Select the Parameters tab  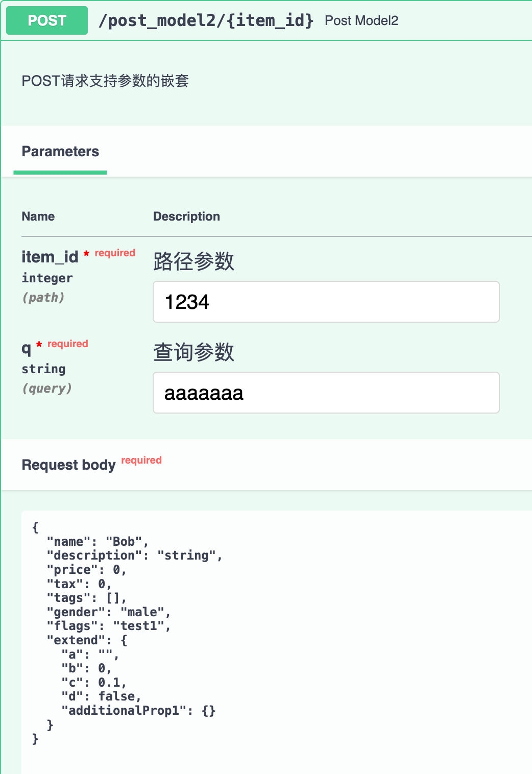pyautogui.click(x=60, y=152)
